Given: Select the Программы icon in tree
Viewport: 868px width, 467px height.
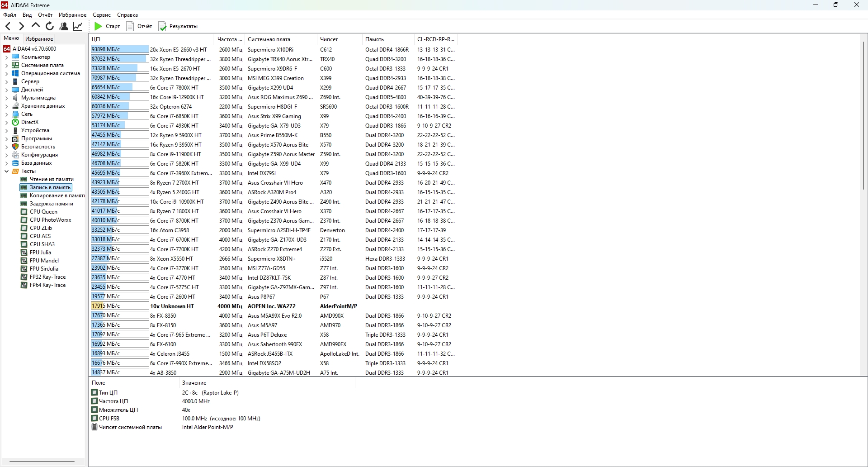Looking at the screenshot, I should click(x=15, y=138).
